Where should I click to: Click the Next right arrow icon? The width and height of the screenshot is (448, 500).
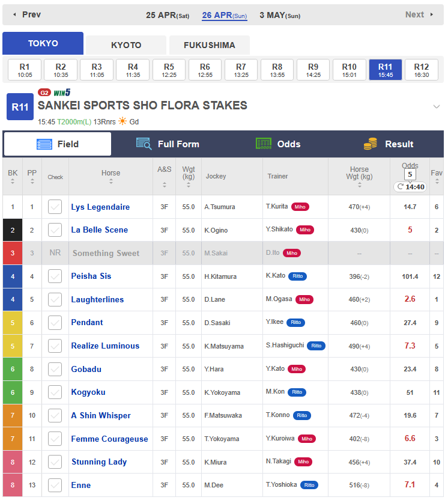(x=432, y=14)
